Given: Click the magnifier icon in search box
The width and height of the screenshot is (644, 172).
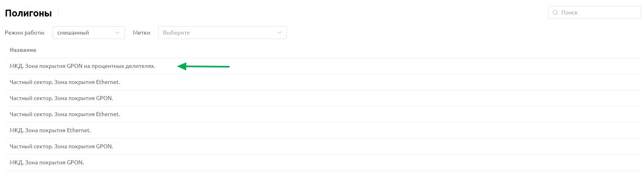Looking at the screenshot, I should (555, 12).
